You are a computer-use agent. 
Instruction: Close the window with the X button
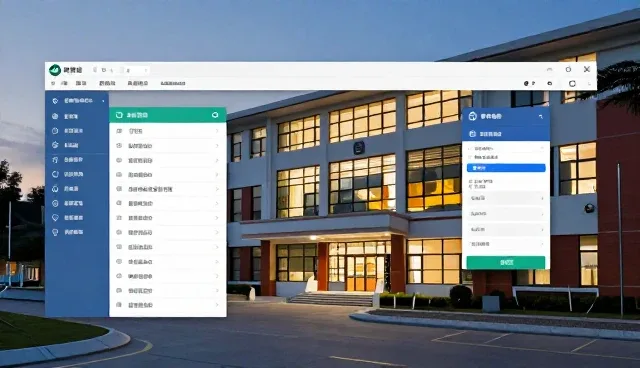(587, 69)
